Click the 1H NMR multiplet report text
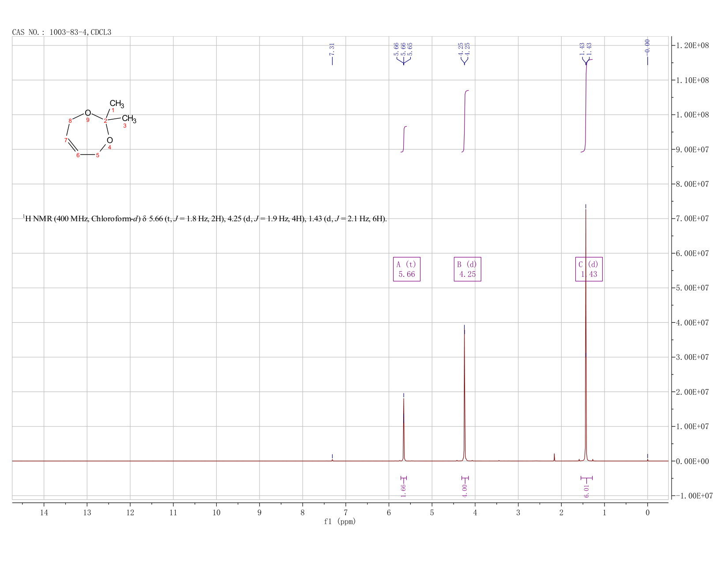This screenshot has width=728, height=563. [205, 218]
